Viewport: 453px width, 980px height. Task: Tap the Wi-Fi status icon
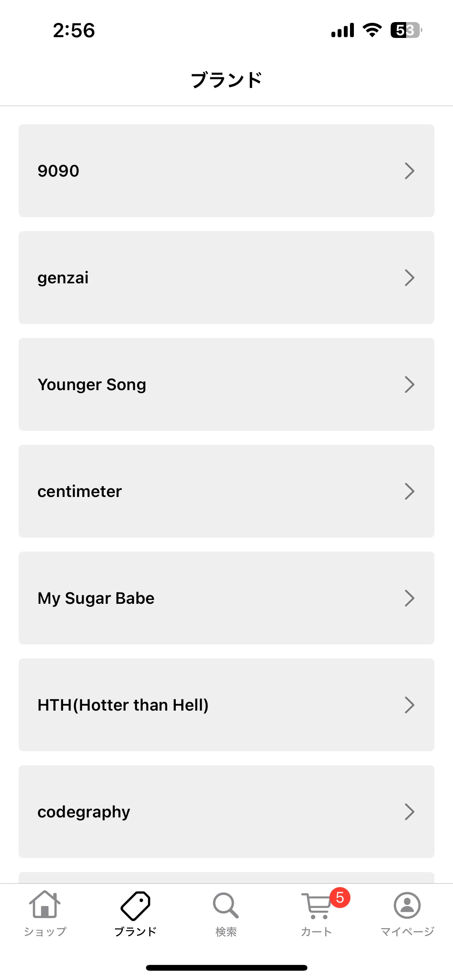point(372,30)
